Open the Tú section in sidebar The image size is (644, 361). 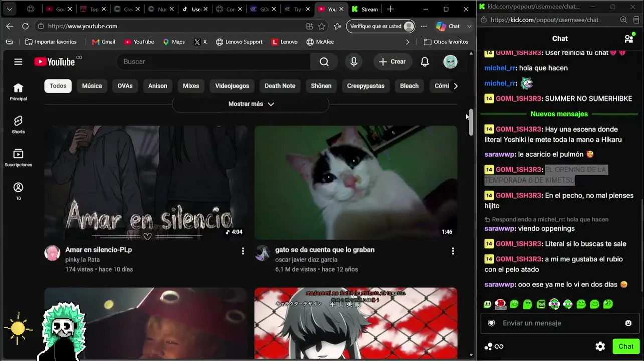click(18, 191)
